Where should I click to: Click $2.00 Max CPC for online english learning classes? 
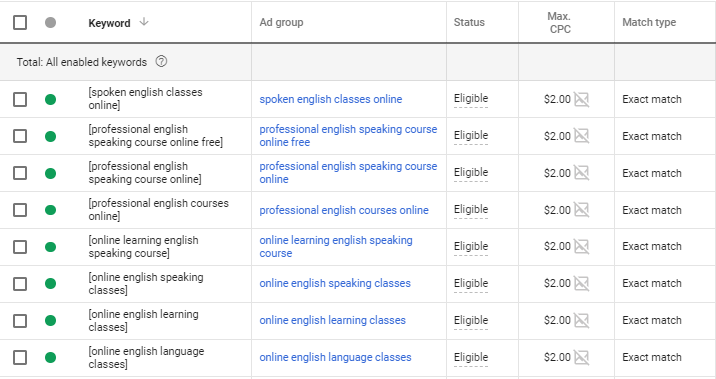tap(557, 321)
